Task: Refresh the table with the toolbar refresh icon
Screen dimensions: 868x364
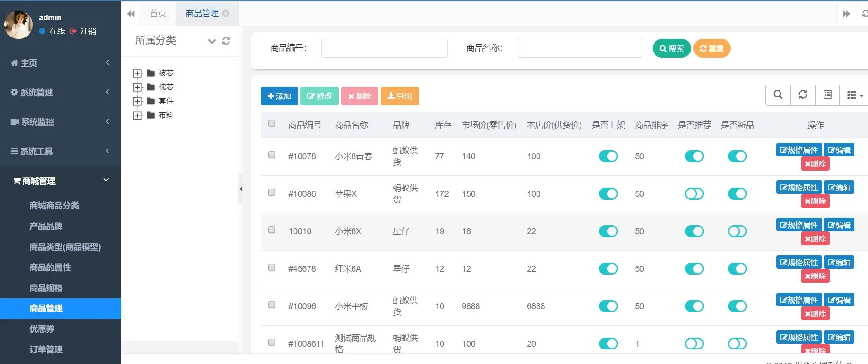Action: (x=803, y=95)
